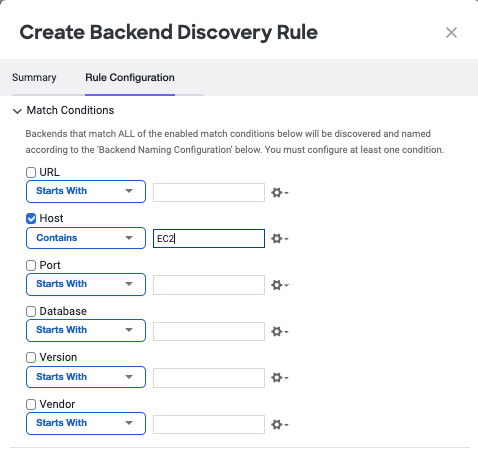Viewport: 478px width, 453px height.
Task: Collapse the Match Conditions section
Action: [x=17, y=111]
